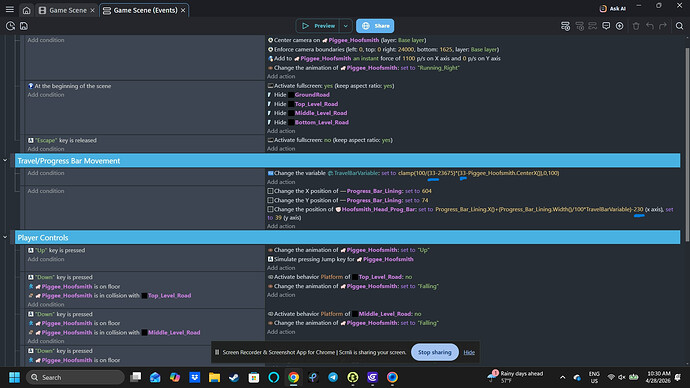Click the icon beside 'Simulate pressing Jump key'
Screen dimensions: 690x388
270,259
